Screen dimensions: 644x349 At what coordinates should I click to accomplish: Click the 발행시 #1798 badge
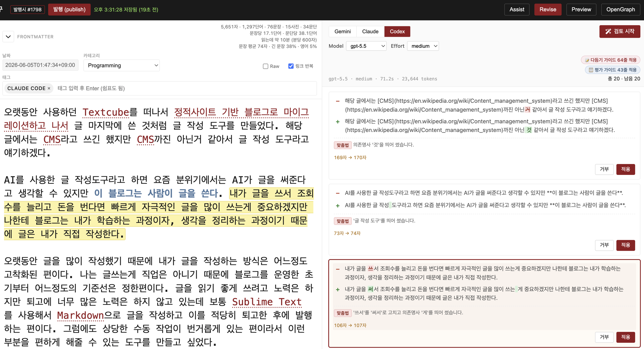(x=27, y=9)
